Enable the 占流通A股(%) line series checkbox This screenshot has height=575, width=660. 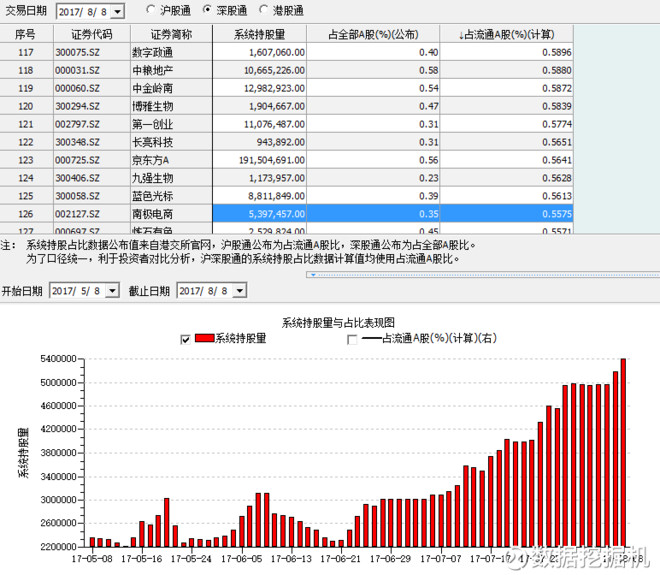pyautogui.click(x=351, y=339)
